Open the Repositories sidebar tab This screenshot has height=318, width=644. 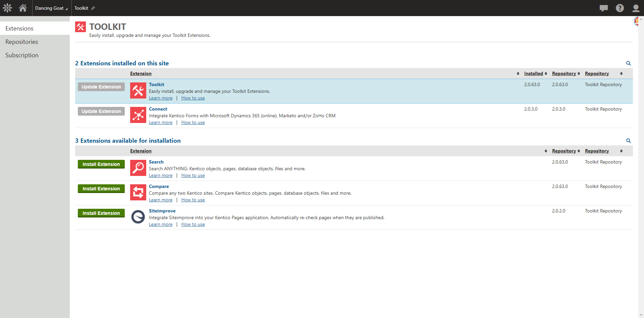(35, 42)
